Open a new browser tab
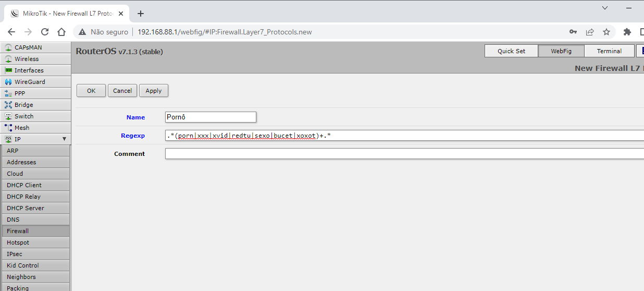644x291 pixels. [140, 14]
